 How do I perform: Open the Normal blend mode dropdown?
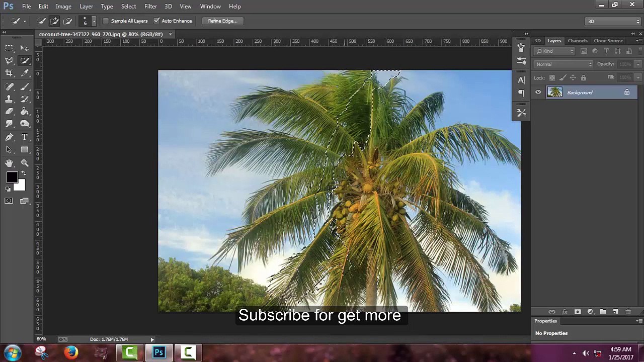[x=564, y=64]
